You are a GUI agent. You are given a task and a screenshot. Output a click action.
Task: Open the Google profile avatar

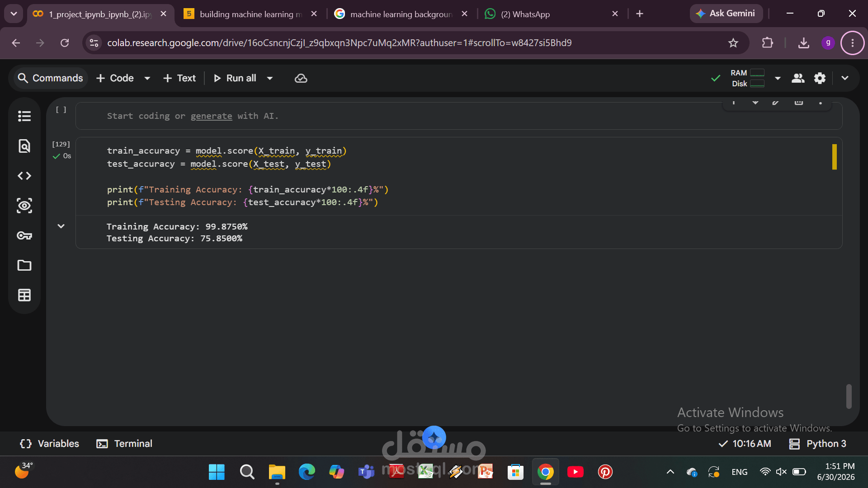pyautogui.click(x=828, y=42)
